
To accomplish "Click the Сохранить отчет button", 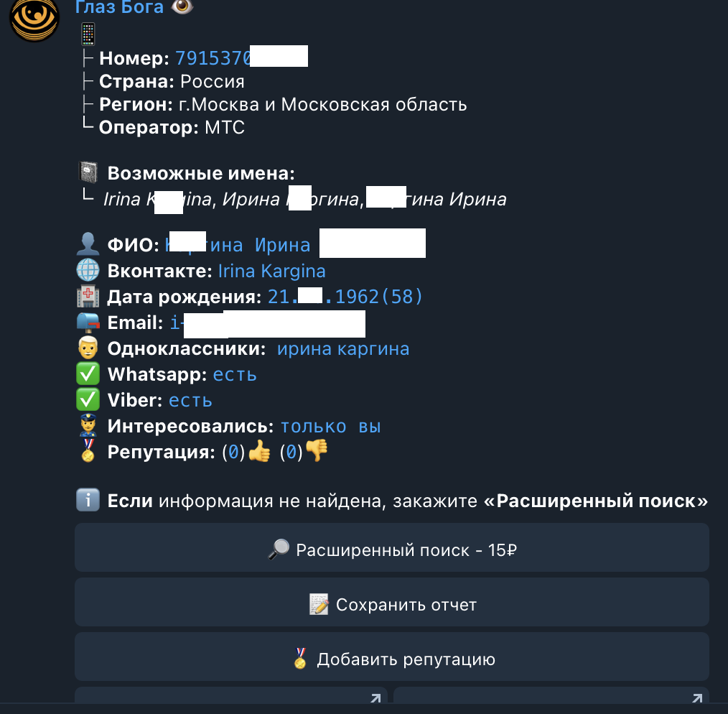I will pyautogui.click(x=392, y=602).
